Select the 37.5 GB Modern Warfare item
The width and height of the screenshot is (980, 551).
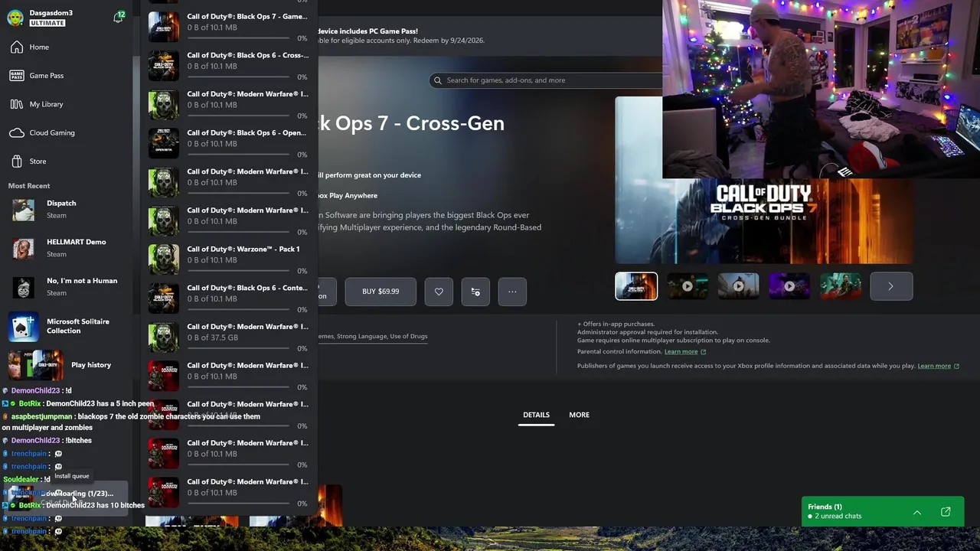pyautogui.click(x=228, y=337)
